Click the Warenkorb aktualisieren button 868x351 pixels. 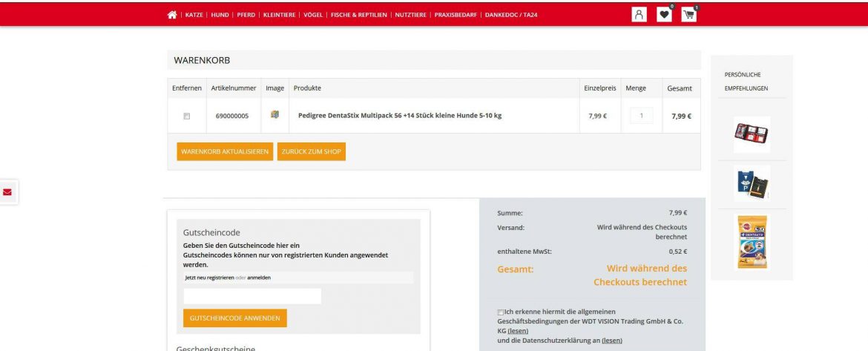click(225, 151)
